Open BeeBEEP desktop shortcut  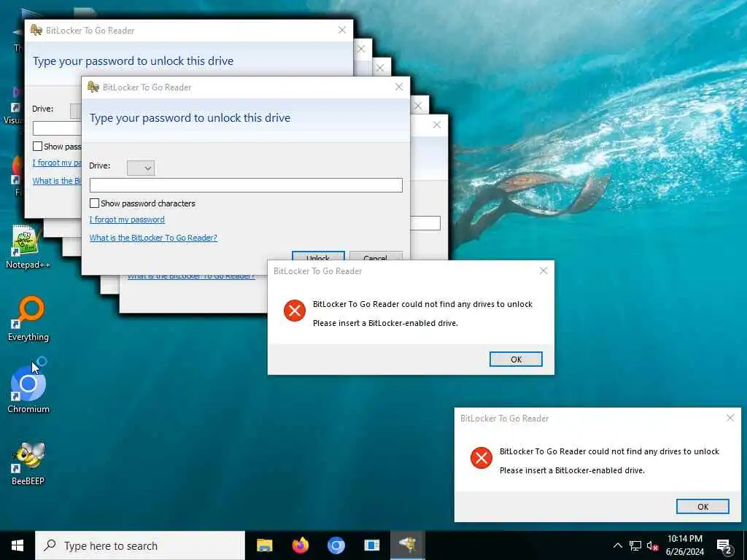pyautogui.click(x=28, y=463)
